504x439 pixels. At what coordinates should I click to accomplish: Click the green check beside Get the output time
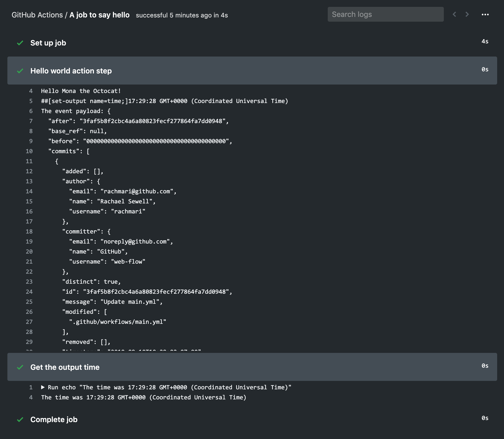pos(20,367)
